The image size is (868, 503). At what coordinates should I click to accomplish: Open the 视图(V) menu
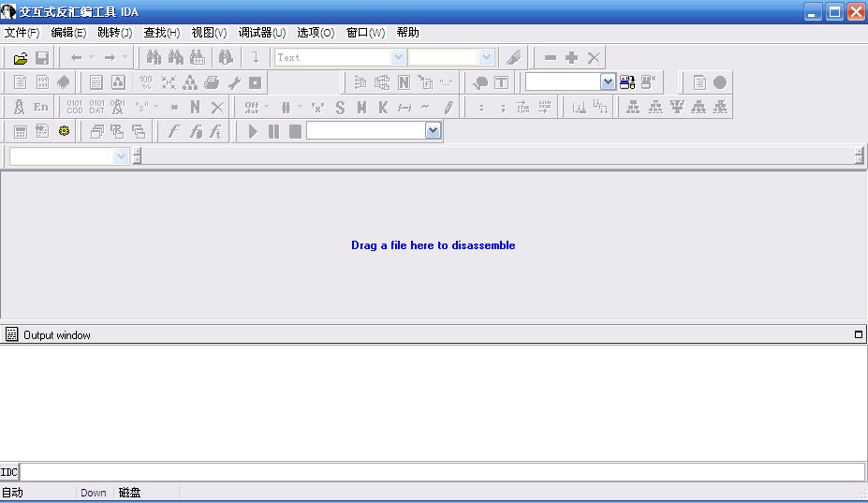click(x=209, y=33)
